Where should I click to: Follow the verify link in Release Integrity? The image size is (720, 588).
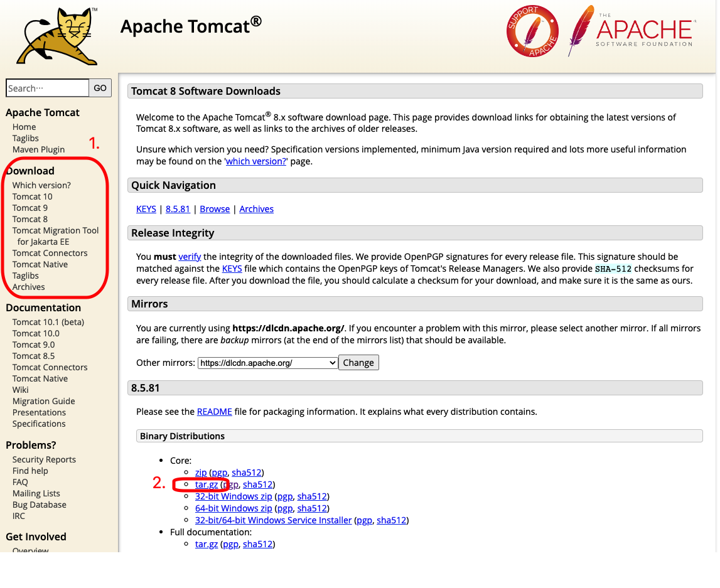click(x=190, y=257)
